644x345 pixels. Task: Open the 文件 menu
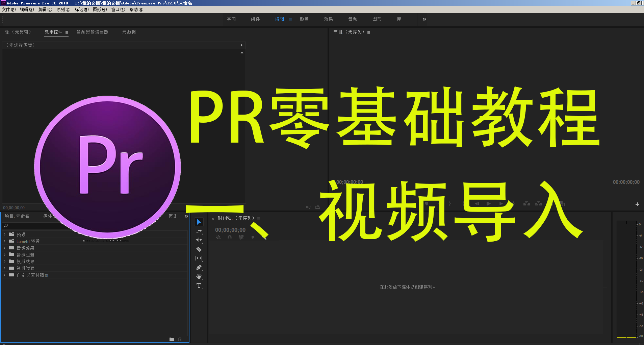pyautogui.click(x=8, y=9)
